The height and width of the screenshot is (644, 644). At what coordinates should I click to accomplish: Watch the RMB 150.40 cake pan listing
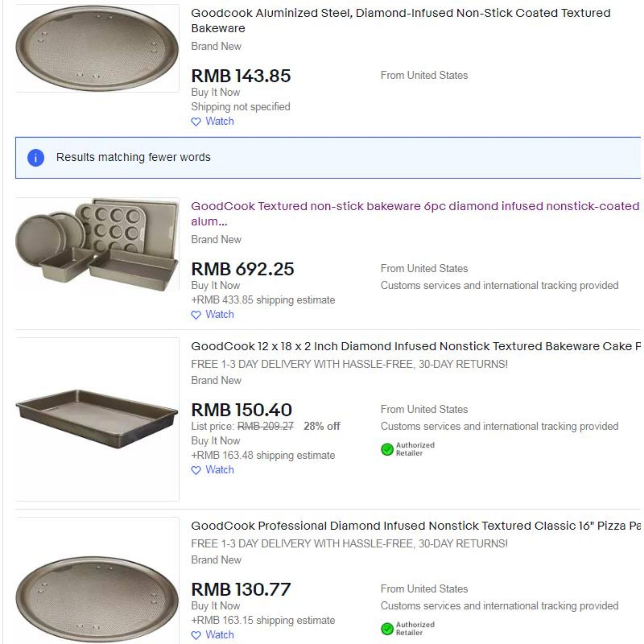tap(219, 470)
